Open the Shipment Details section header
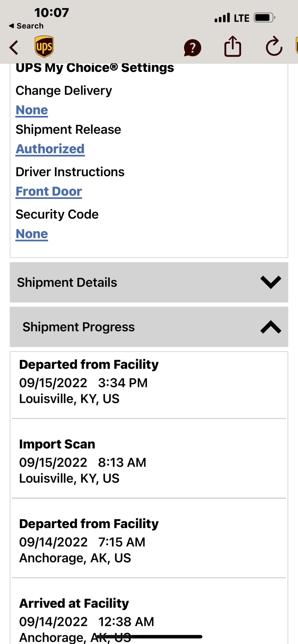The height and width of the screenshot is (644, 298). point(67,282)
